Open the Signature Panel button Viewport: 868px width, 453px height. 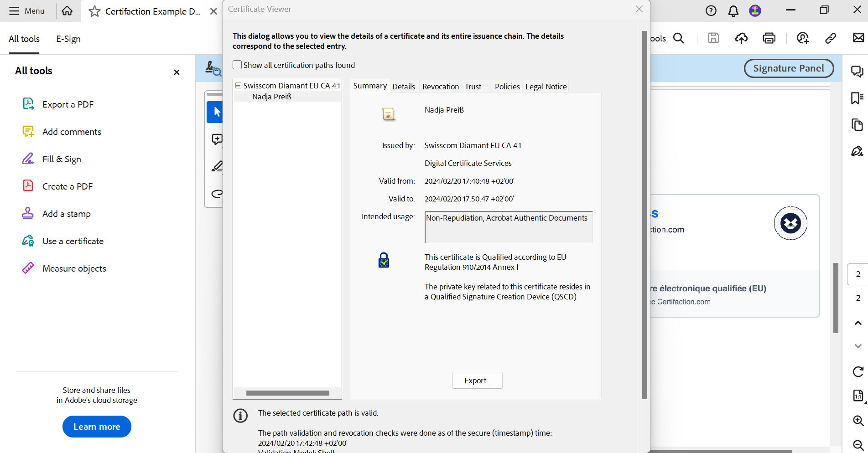tap(789, 68)
